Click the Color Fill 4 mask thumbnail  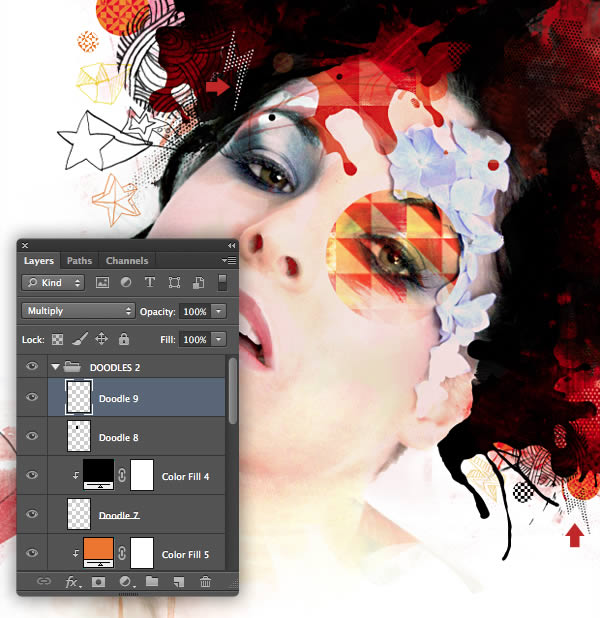coord(142,475)
